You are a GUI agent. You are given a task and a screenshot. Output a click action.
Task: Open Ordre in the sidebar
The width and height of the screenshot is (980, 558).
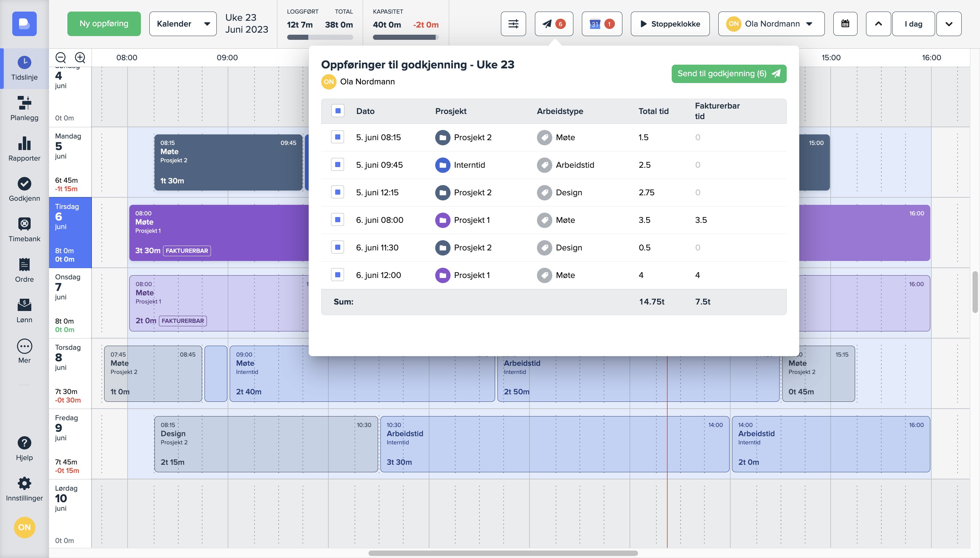click(x=24, y=270)
